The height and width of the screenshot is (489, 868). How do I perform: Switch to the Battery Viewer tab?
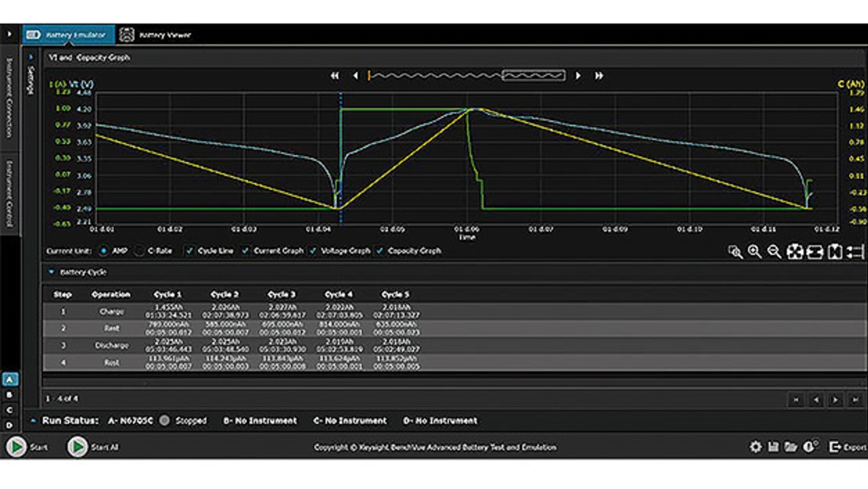[x=156, y=35]
